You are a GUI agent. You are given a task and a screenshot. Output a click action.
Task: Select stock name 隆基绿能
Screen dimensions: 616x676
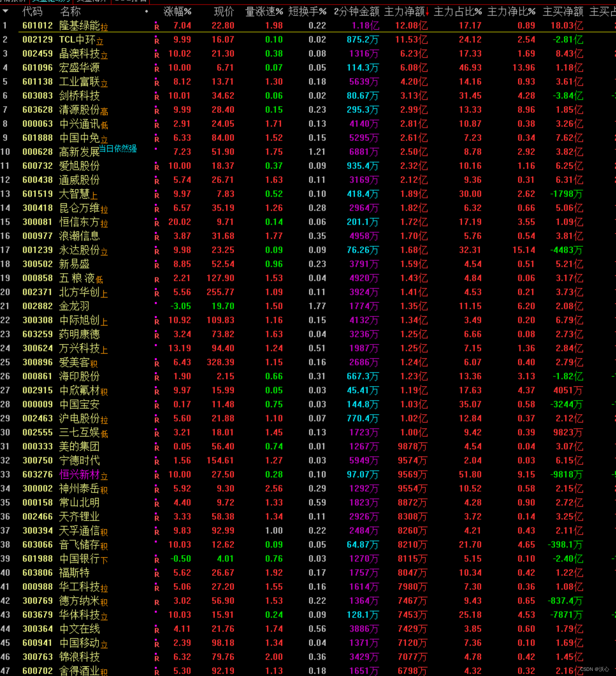tap(79, 26)
